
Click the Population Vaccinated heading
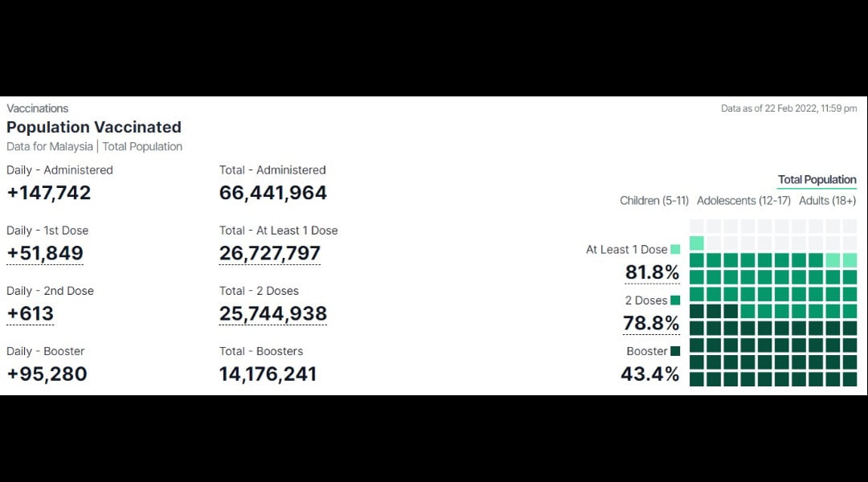tap(93, 127)
